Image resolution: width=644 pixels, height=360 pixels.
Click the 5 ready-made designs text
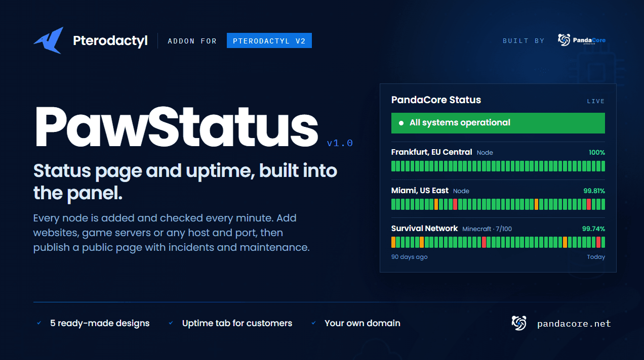coord(100,323)
